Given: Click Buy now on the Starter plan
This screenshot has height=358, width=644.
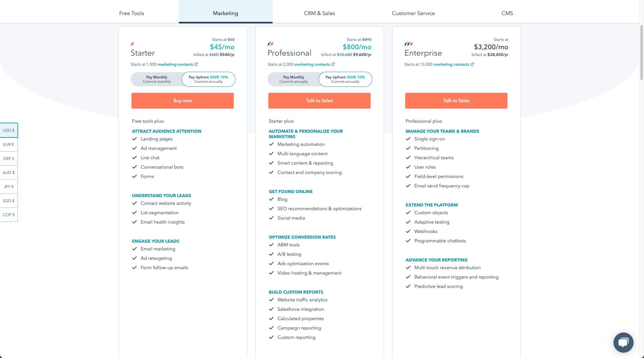Looking at the screenshot, I should click(182, 101).
